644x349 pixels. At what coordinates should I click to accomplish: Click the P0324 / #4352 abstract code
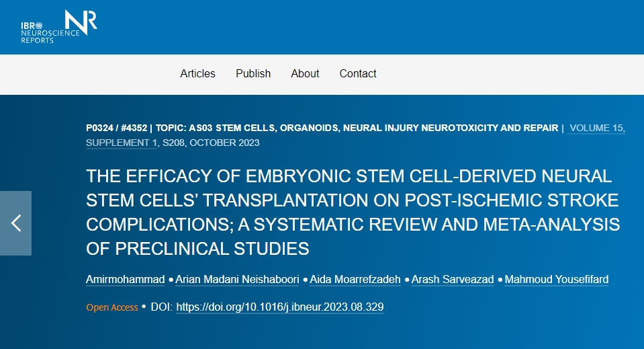click(116, 128)
